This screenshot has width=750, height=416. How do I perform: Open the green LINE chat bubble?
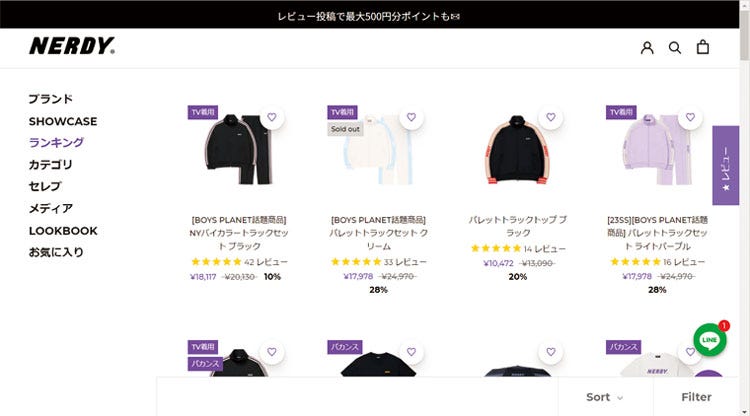click(710, 339)
